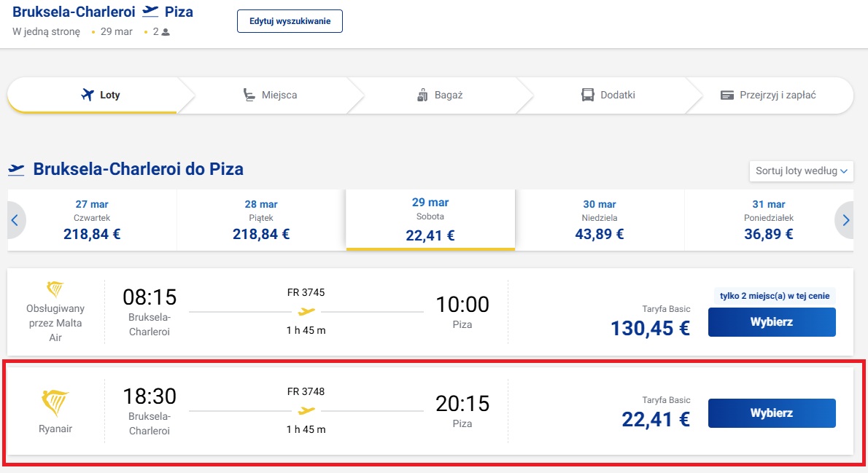Show earlier dates with the left arrow
This screenshot has width=868, height=473.
pos(15,220)
